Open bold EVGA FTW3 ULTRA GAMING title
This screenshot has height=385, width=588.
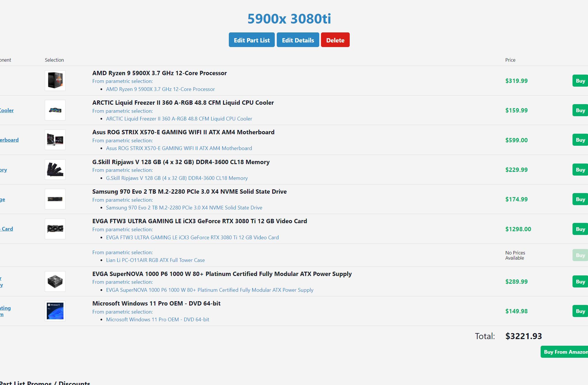click(200, 221)
